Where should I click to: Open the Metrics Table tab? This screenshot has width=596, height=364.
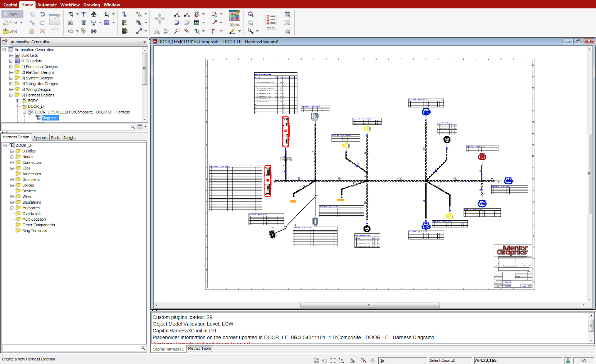(199, 348)
